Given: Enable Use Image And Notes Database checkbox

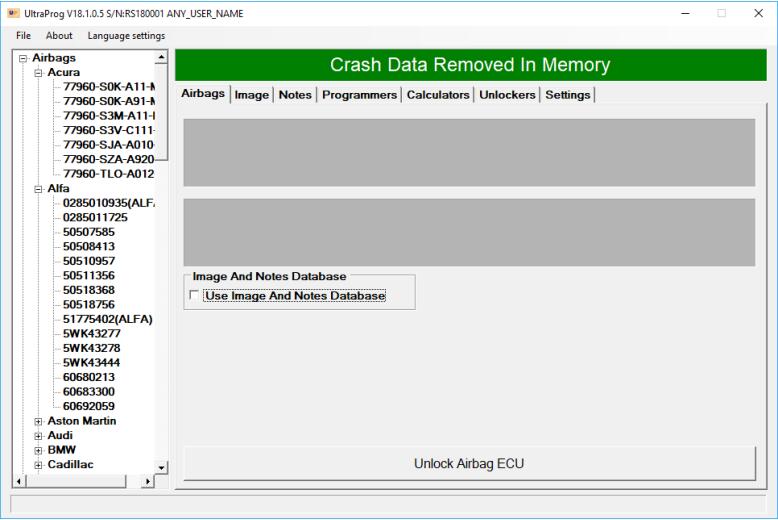Looking at the screenshot, I should 194,295.
